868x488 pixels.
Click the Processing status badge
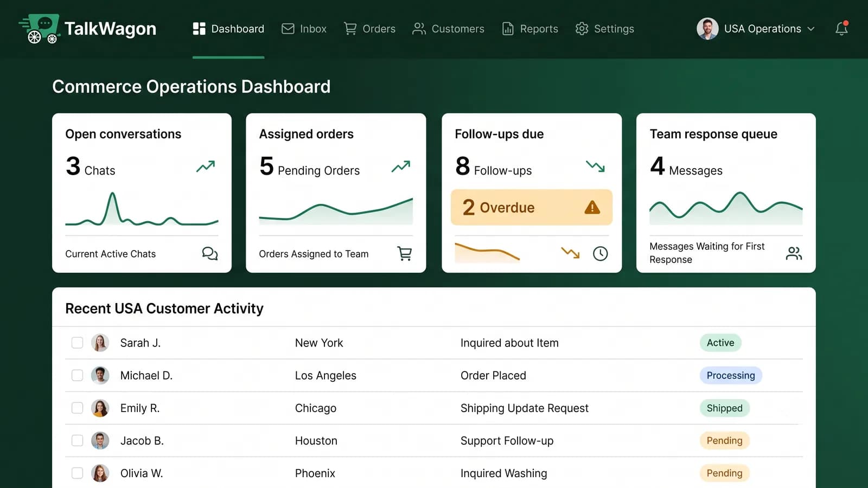point(731,375)
